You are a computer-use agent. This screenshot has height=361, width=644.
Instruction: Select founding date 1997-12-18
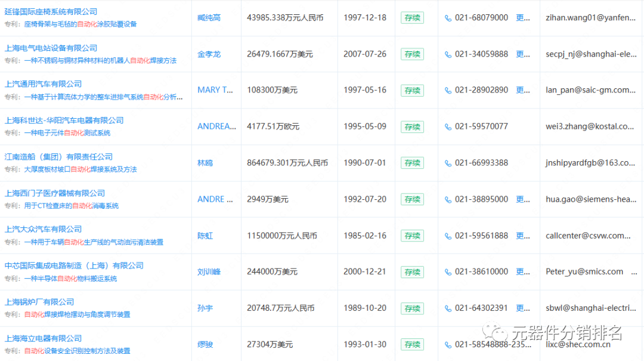(365, 18)
